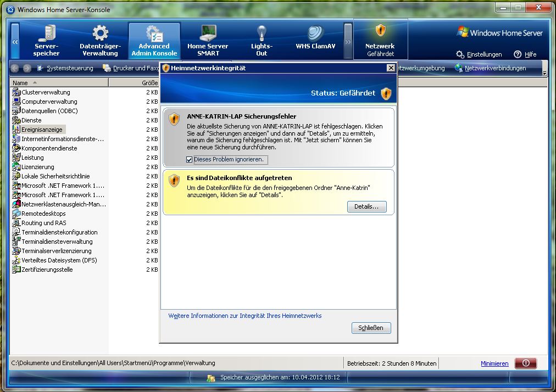Click Windows Home Server console title icon
556x392 pixels.
click(10, 9)
